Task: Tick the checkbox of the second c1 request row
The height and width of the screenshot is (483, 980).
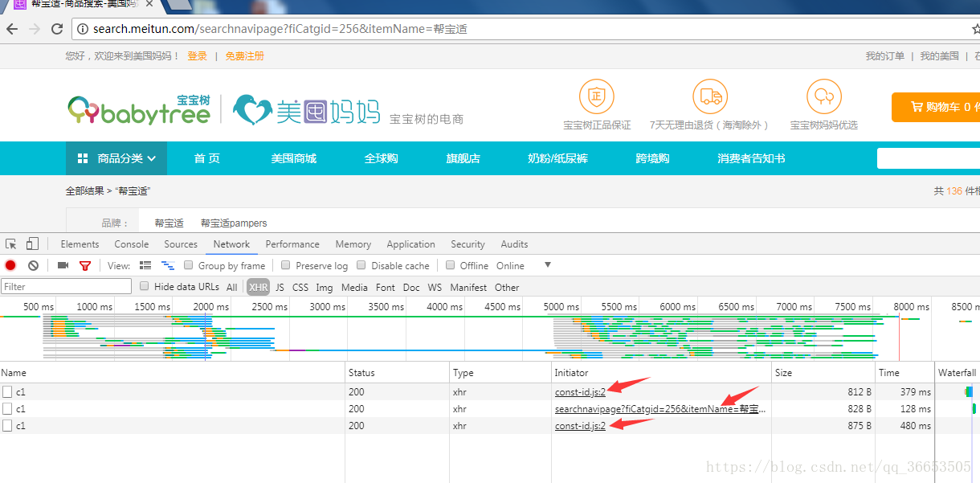Action: (x=7, y=409)
